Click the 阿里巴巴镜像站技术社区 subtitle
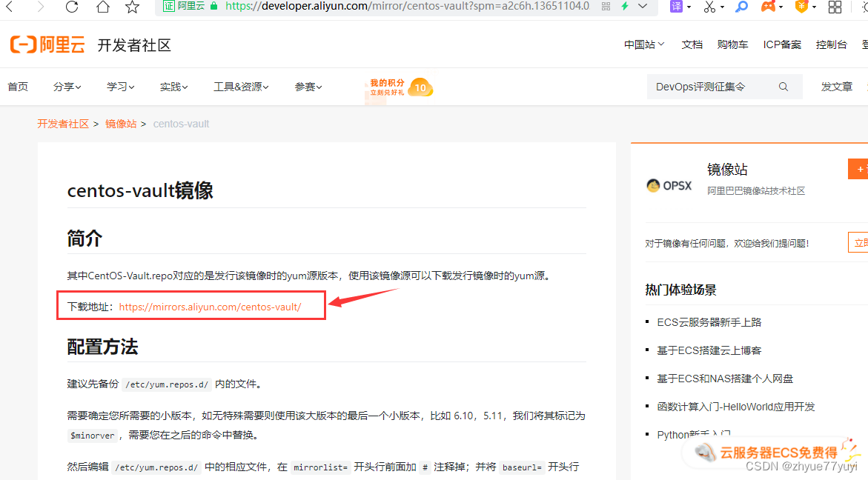The height and width of the screenshot is (480, 868). 756,191
